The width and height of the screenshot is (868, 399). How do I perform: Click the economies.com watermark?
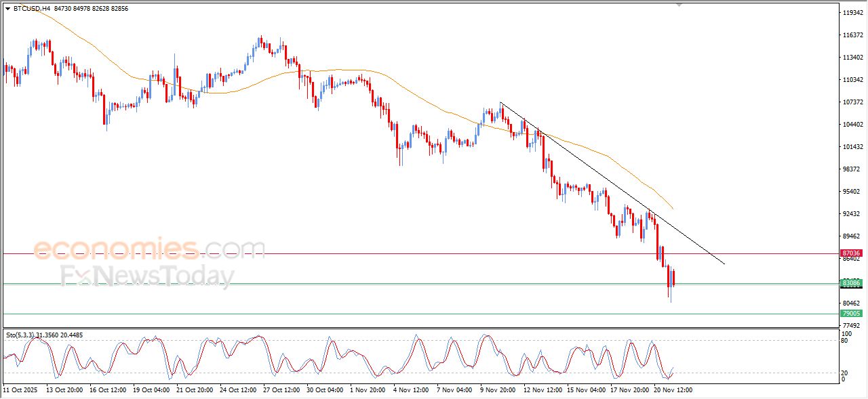pyautogui.click(x=149, y=249)
